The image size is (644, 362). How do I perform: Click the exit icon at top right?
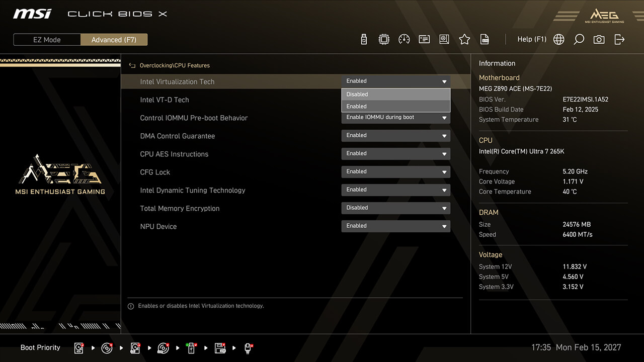[619, 39]
